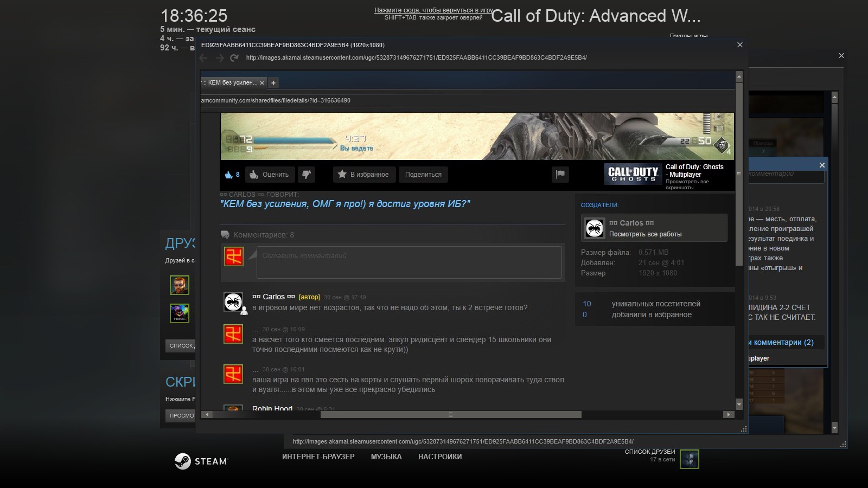This screenshot has height=488, width=868.
Task: Click the commenter avatar next to the 16:09 comment
Action: [x=233, y=334]
